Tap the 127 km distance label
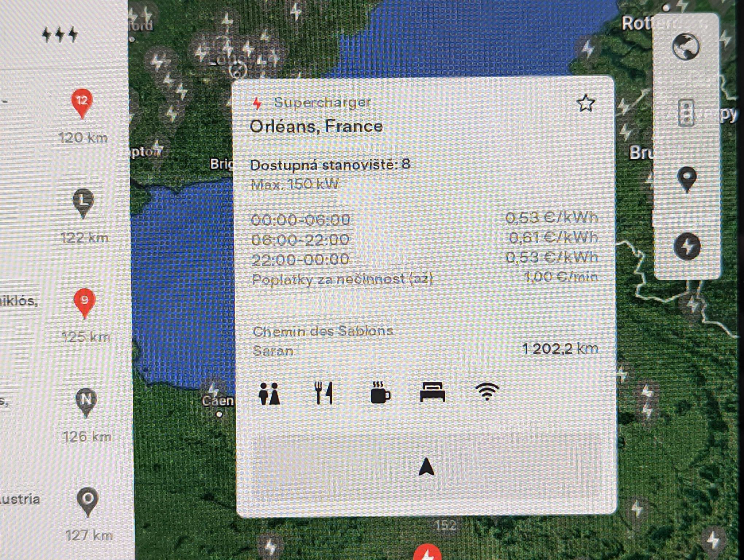The height and width of the screenshot is (560, 744). pos(89,535)
